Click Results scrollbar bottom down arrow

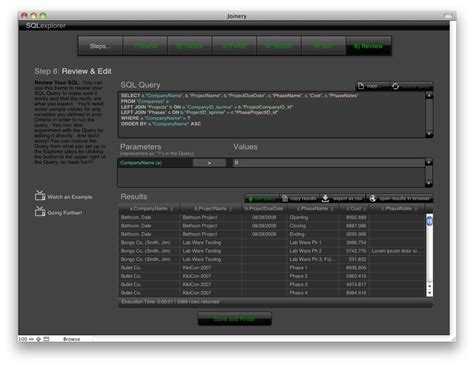[x=429, y=293]
